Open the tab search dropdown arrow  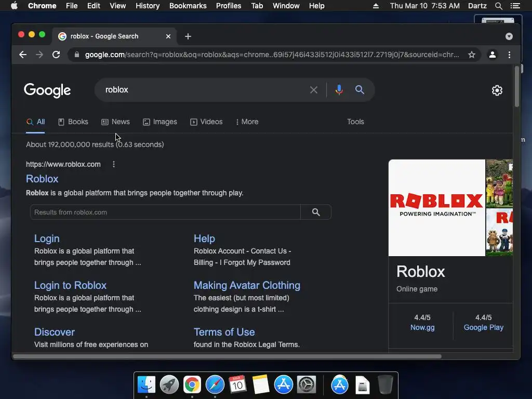tap(509, 36)
